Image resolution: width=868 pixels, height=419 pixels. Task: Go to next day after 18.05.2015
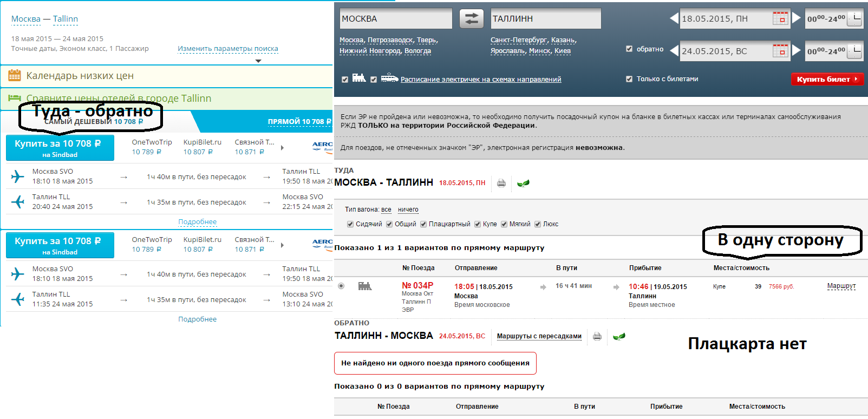click(797, 18)
